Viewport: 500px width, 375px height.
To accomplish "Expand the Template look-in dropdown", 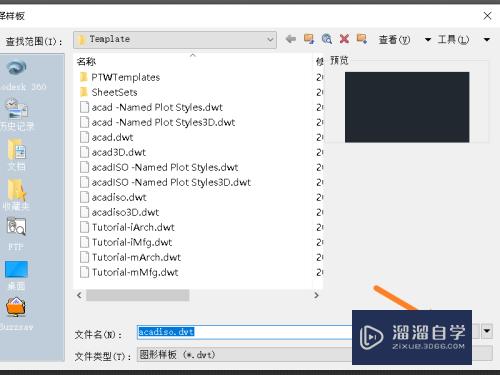I will click(x=270, y=40).
